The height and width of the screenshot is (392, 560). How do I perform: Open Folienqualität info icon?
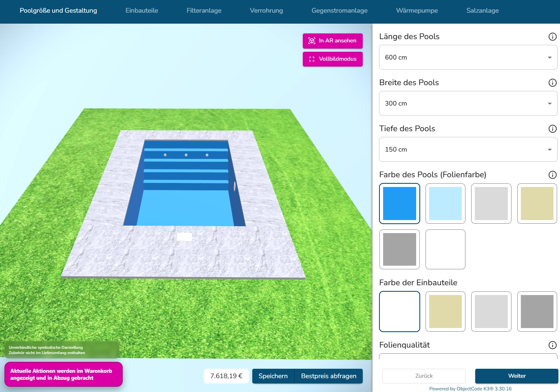(552, 345)
